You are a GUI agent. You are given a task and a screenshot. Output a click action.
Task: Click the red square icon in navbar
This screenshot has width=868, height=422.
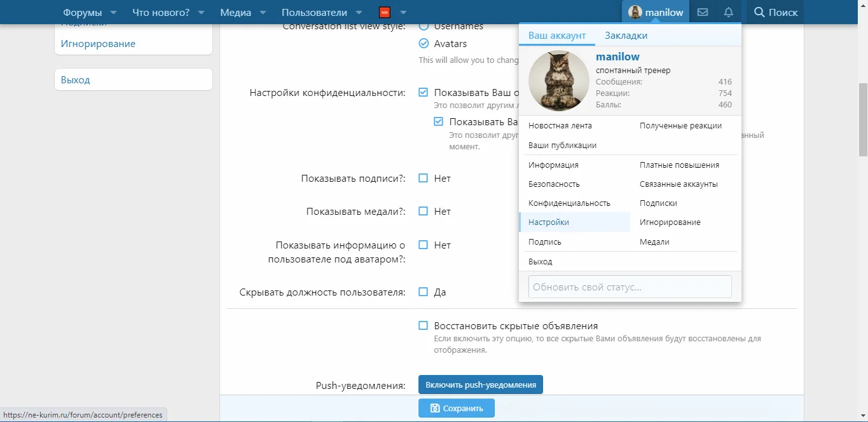384,12
